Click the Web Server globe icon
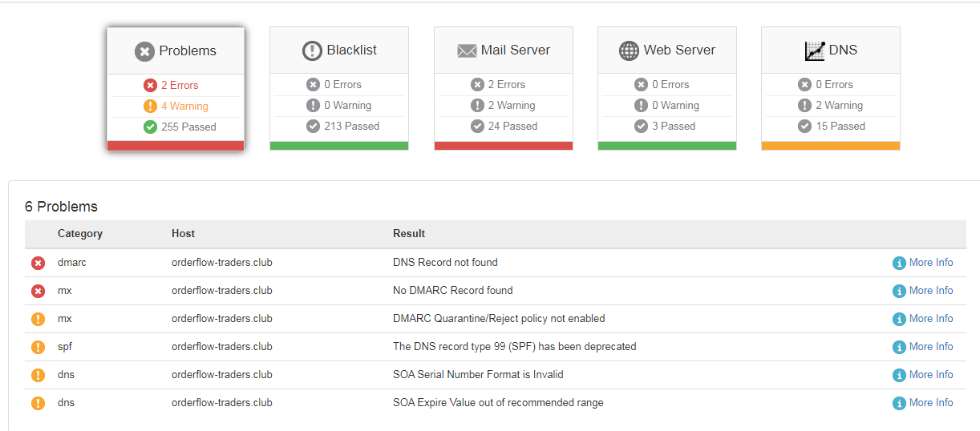980x431 pixels. pos(630,50)
